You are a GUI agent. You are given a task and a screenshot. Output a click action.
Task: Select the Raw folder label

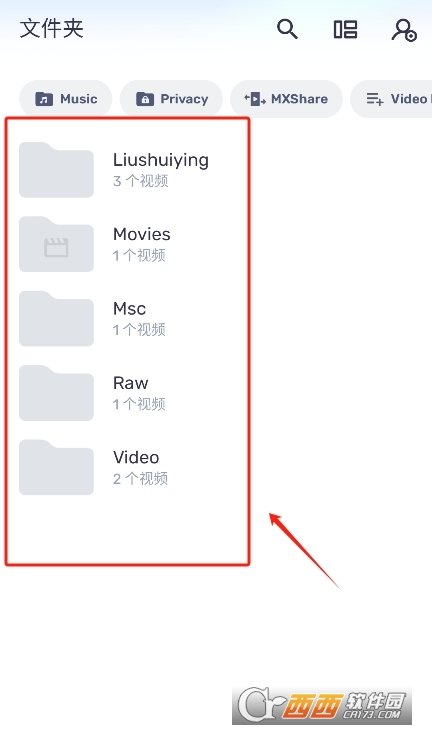(x=131, y=383)
